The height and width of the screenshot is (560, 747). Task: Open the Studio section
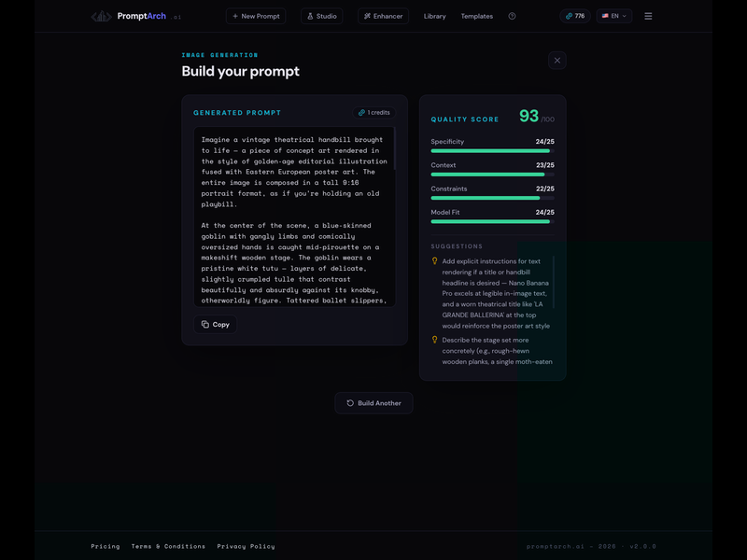point(321,16)
